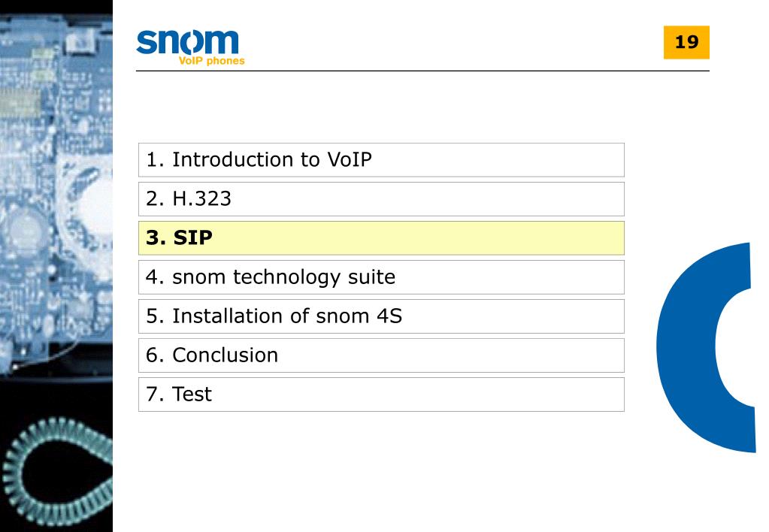
Task: Go to "5. Installation of snom 4S"
Action: pyautogui.click(x=381, y=316)
